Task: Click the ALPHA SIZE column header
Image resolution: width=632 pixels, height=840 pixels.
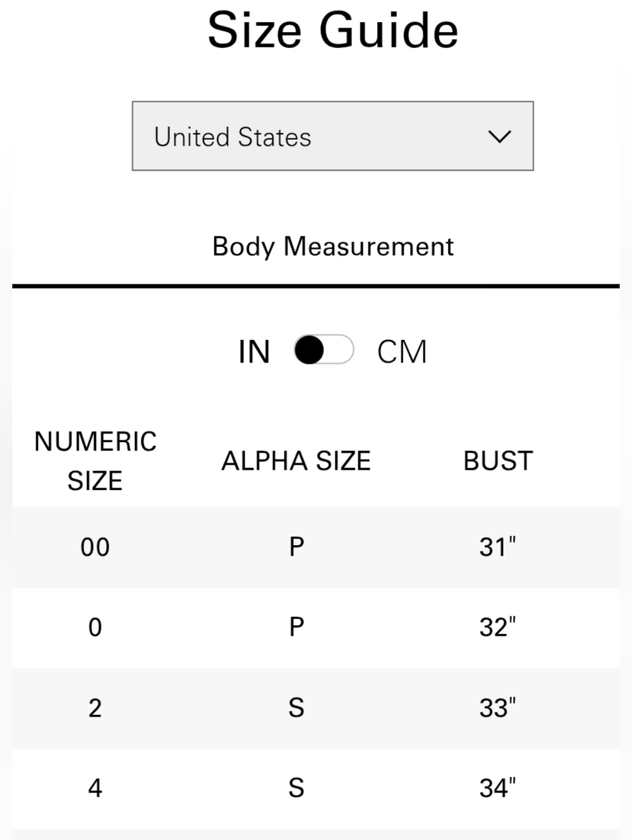Action: coord(296,460)
